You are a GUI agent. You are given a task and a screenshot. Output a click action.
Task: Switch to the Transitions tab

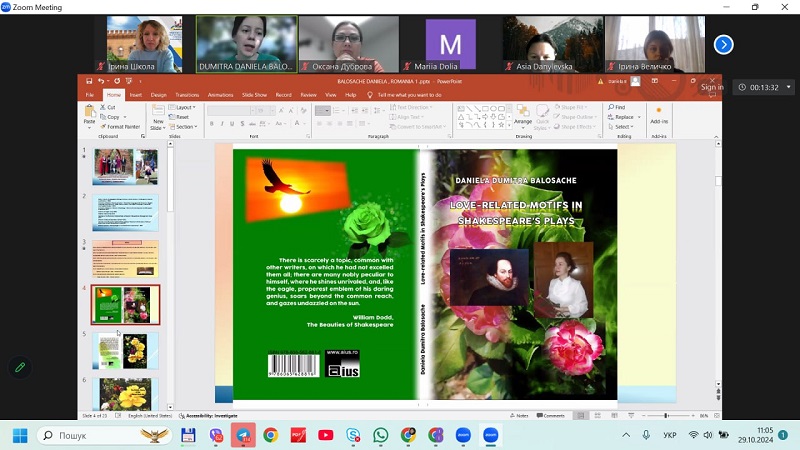point(187,95)
